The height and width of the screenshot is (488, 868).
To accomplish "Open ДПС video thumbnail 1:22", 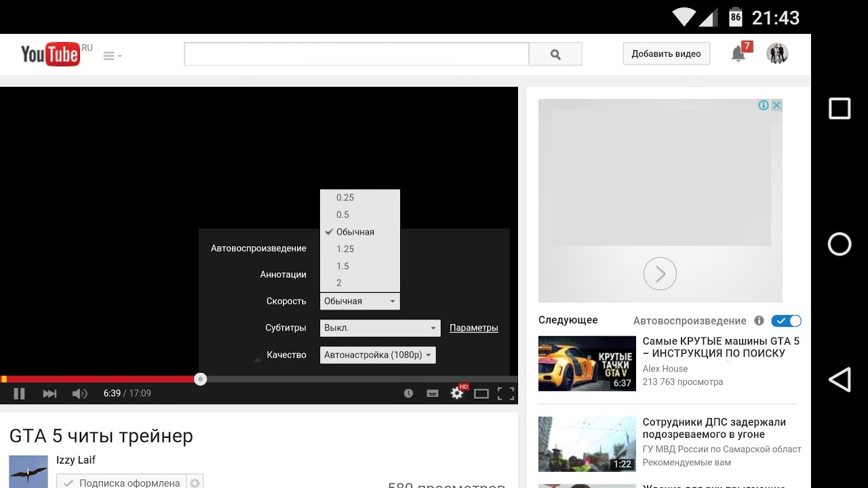I will click(x=587, y=444).
